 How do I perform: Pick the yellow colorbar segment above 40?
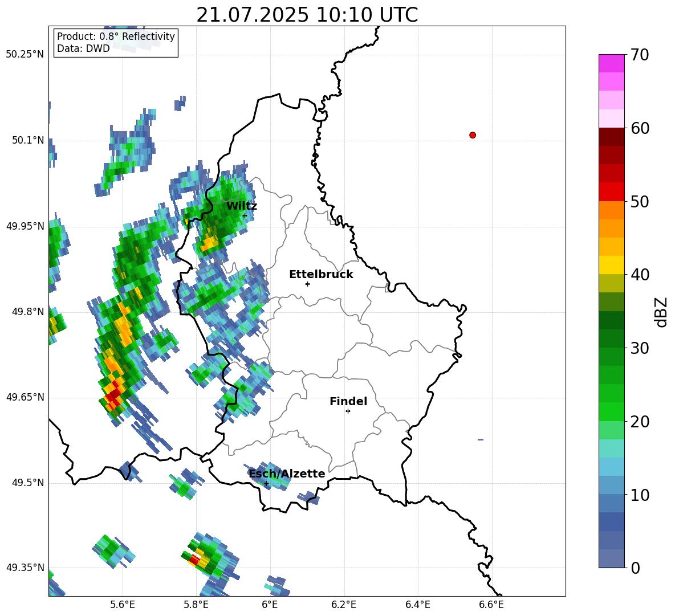(x=611, y=265)
